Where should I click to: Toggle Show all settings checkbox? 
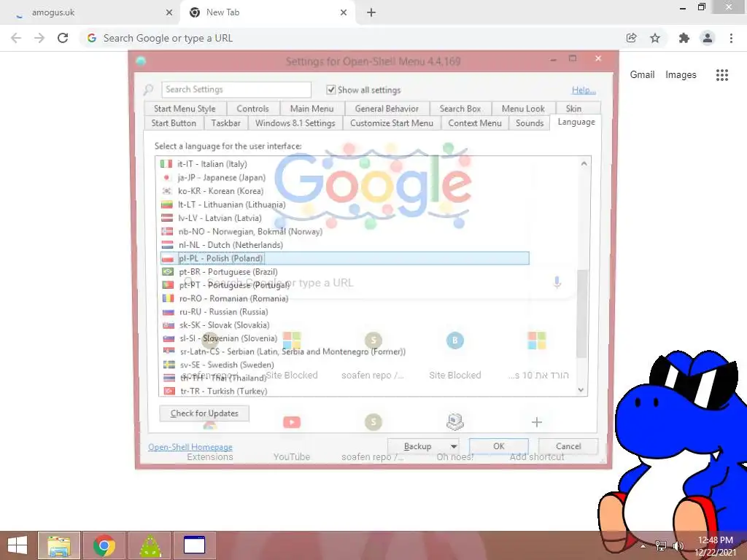330,90
